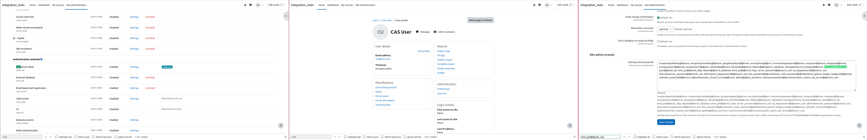Go to next find match in right window
The height and width of the screenshot is (140, 868).
click(x=629, y=137)
